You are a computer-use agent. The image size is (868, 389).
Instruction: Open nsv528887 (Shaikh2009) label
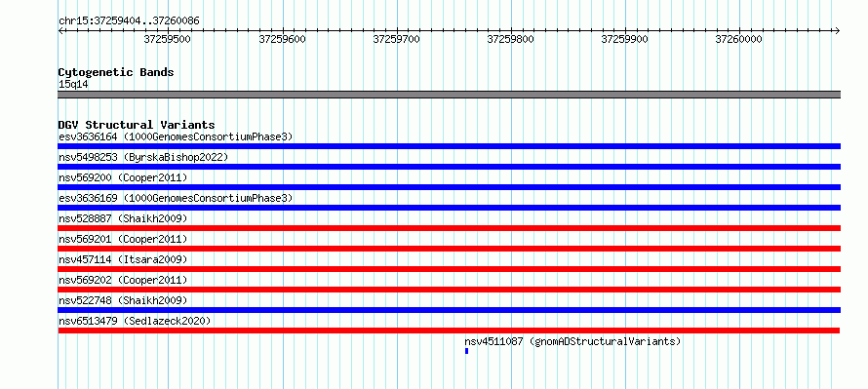click(123, 218)
